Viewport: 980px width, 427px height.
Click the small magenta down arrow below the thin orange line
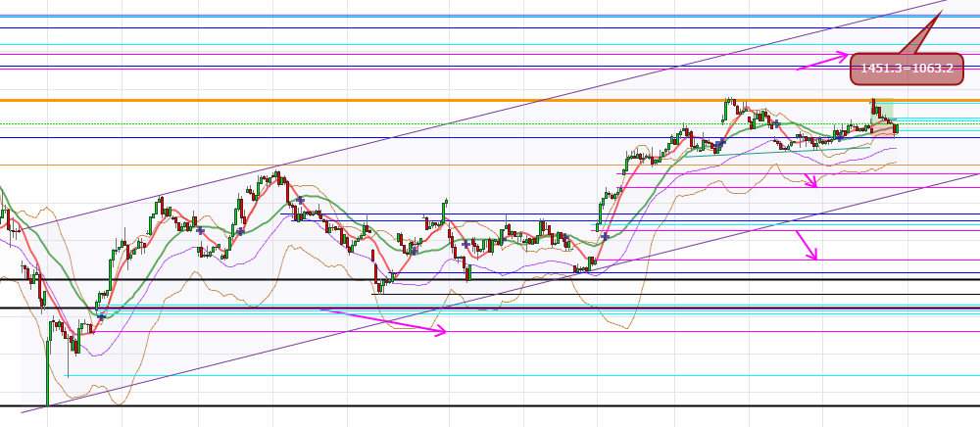click(810, 180)
